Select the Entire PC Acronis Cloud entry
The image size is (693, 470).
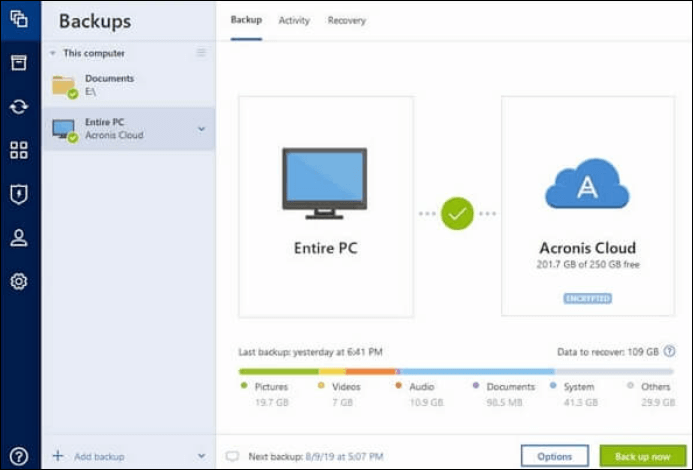click(x=129, y=129)
